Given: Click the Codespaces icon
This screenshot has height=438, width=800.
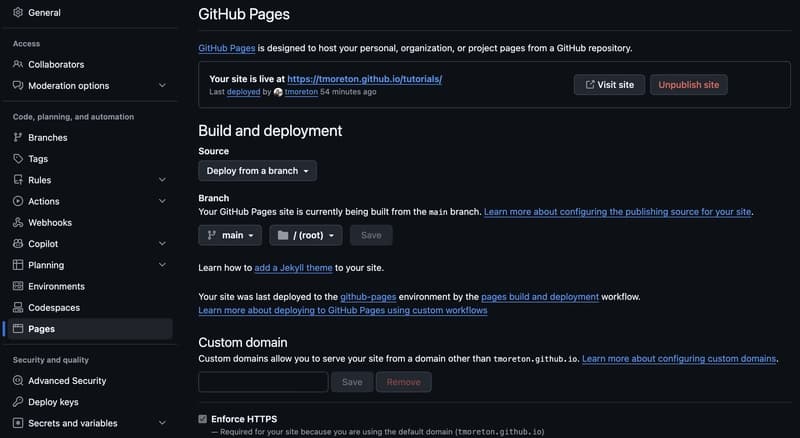Looking at the screenshot, I should [x=18, y=307].
